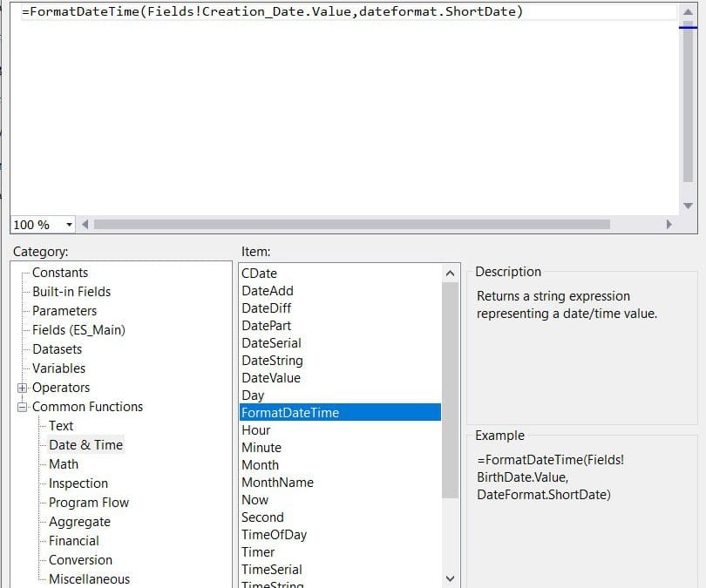Click the CDate function item
This screenshot has width=706, height=588.
(x=259, y=274)
